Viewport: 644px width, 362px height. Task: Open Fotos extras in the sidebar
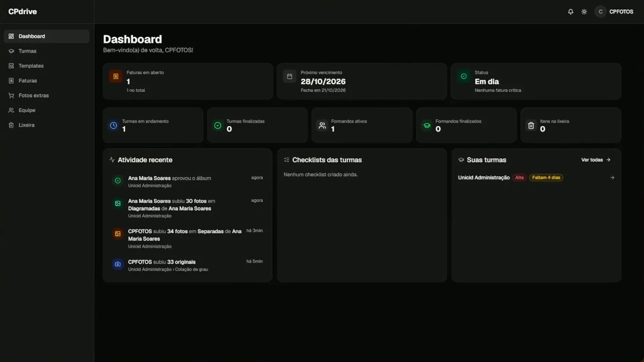point(46,96)
